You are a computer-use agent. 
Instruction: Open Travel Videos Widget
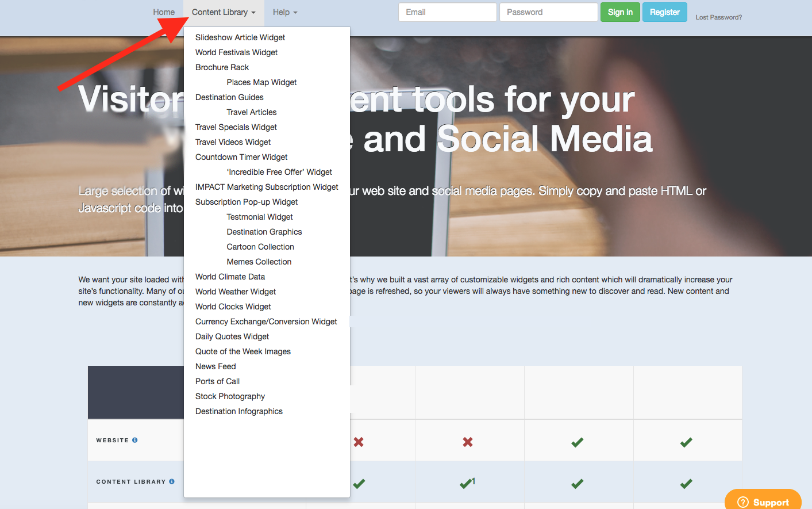coord(233,142)
